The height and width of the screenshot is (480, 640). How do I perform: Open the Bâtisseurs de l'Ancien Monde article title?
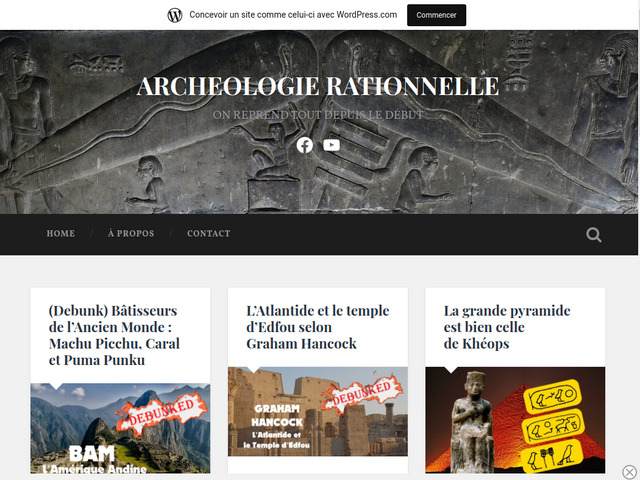(114, 335)
